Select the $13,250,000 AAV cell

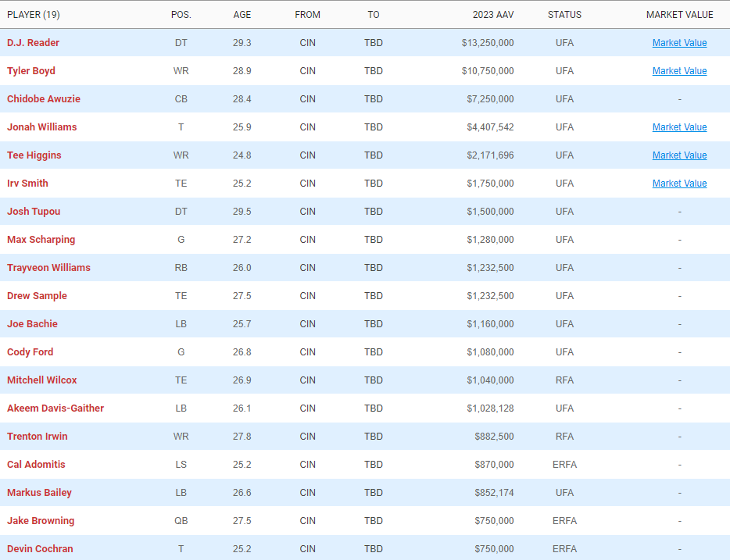(488, 43)
